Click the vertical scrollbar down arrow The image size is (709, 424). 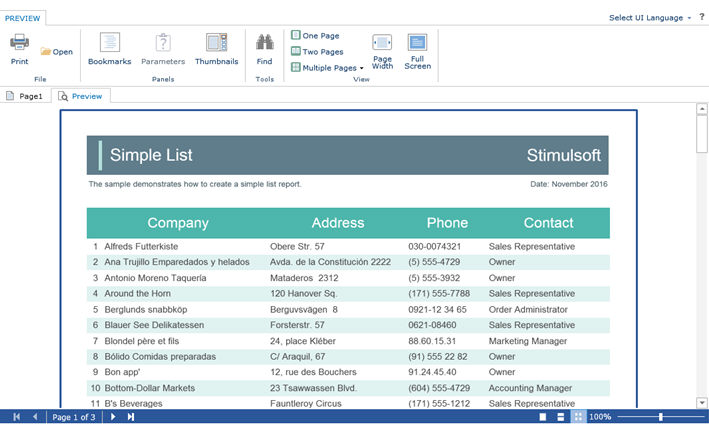click(702, 402)
